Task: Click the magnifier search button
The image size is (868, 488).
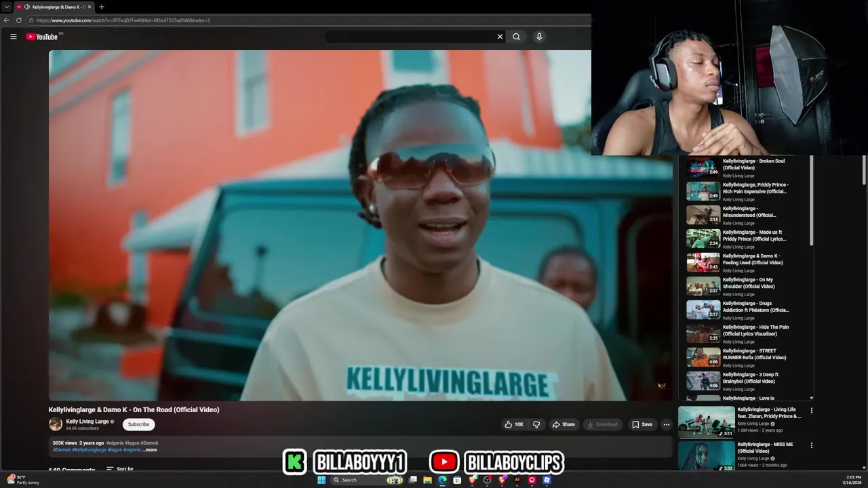Action: point(516,37)
